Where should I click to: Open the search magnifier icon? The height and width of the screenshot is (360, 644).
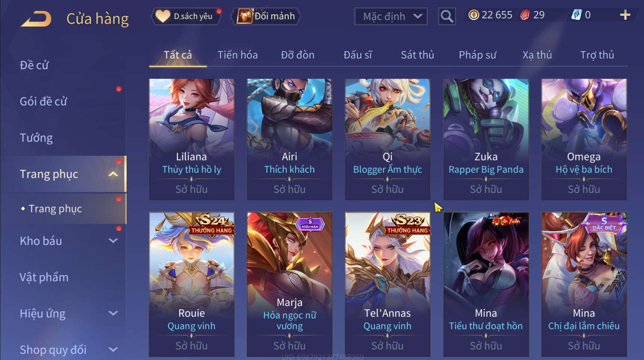point(447,16)
